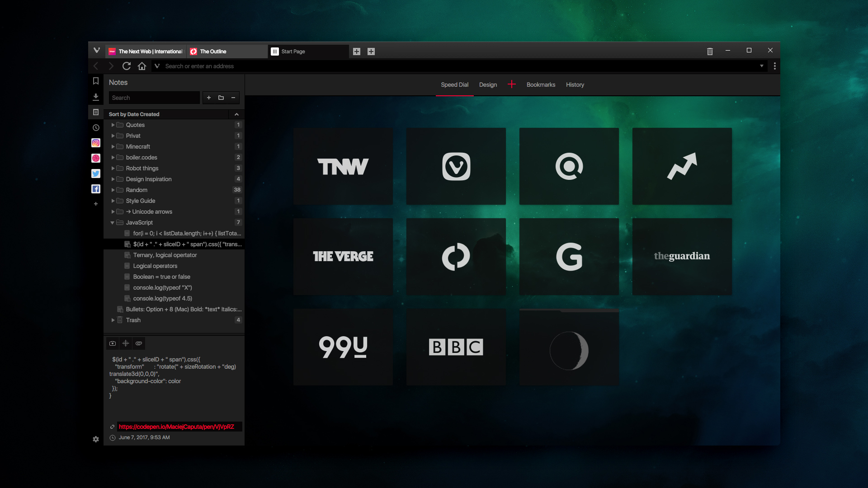Click the TNW speed dial tile

point(343,166)
